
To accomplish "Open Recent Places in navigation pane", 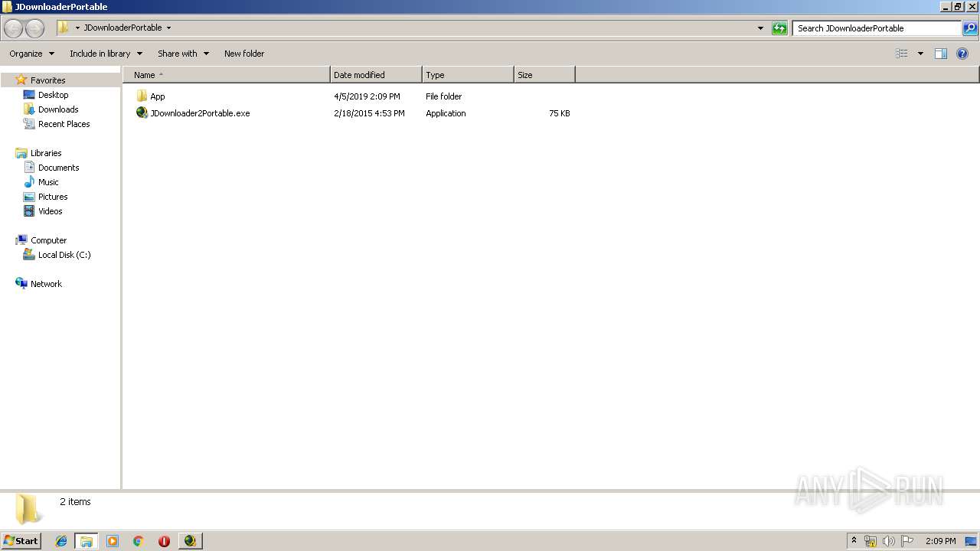I will coord(64,124).
